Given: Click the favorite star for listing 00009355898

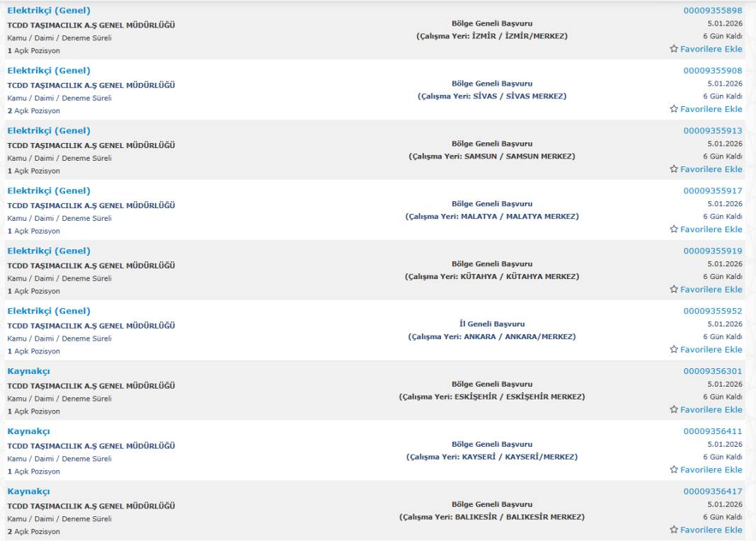Looking at the screenshot, I should coord(674,49).
